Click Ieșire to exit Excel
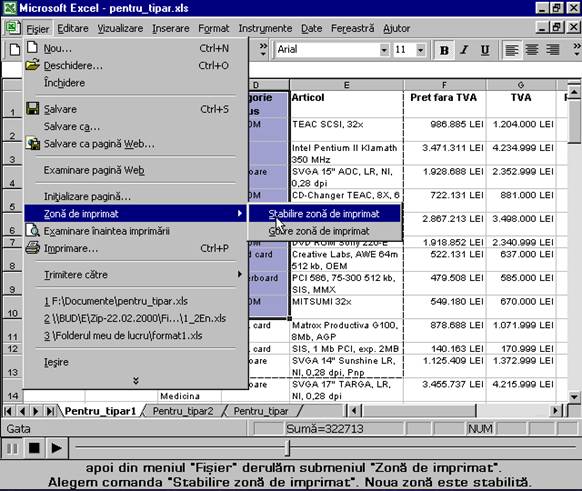Screen dimensions: 582x491 pos(135,362)
